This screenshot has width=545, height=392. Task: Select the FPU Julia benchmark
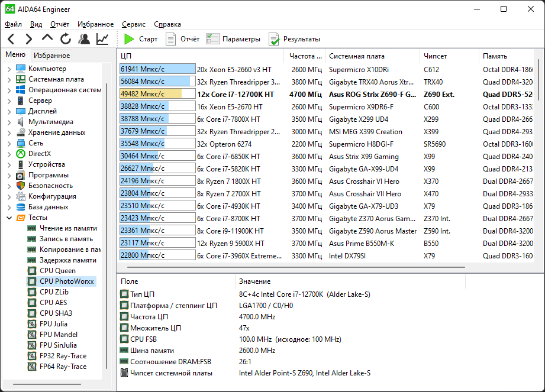(x=47, y=324)
